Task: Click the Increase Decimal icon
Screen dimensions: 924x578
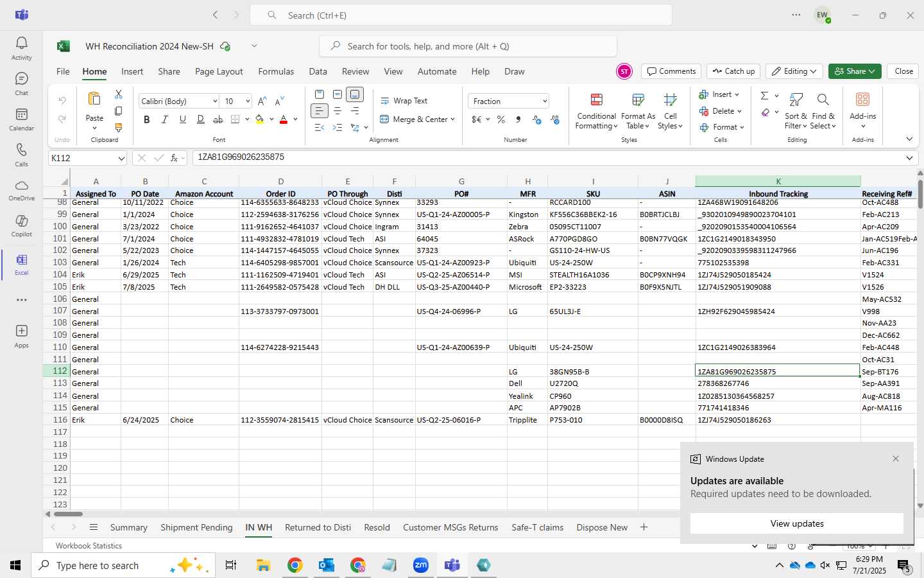Action: pyautogui.click(x=537, y=119)
